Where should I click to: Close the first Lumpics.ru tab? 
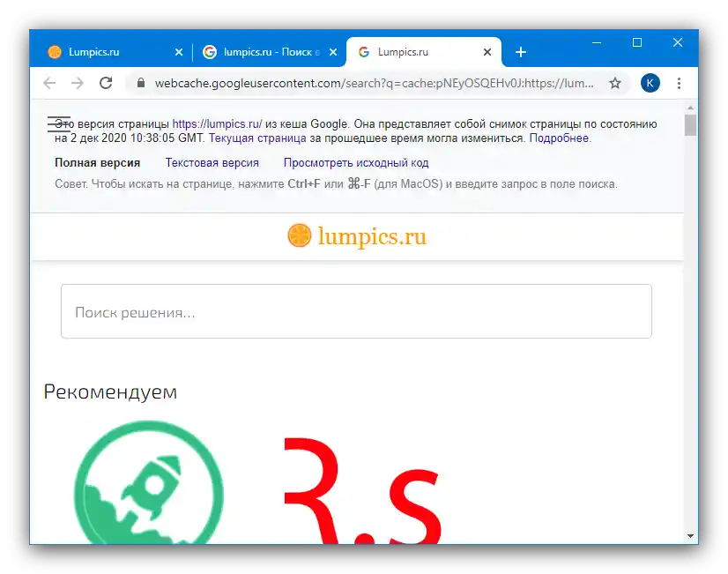(179, 52)
